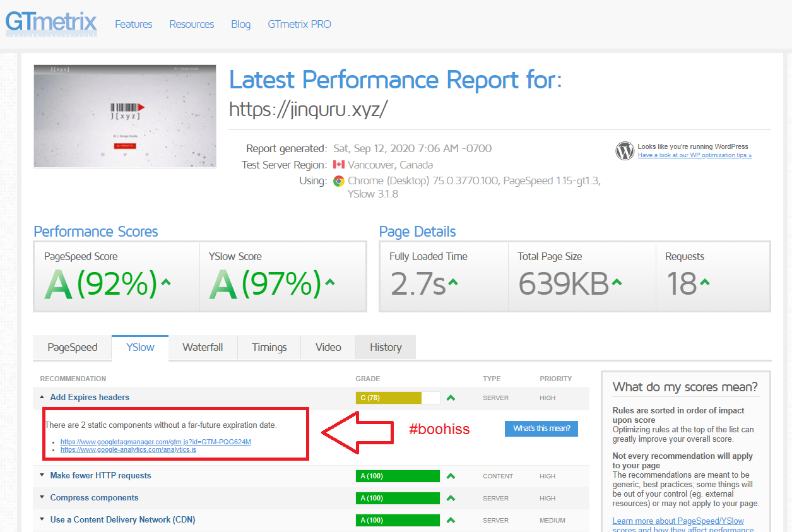Click the https://jinguru.xyz/ report URL

[308, 110]
